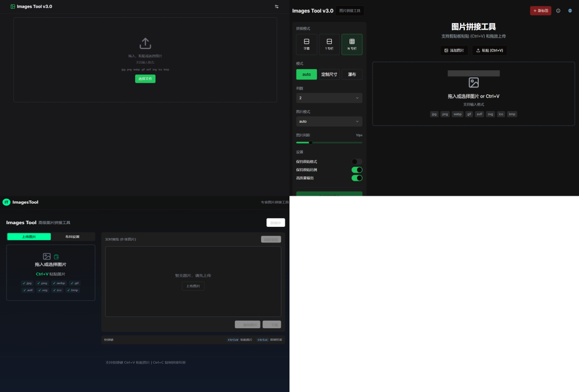Switch to the 上传图片 tab in bottom window

point(29,236)
